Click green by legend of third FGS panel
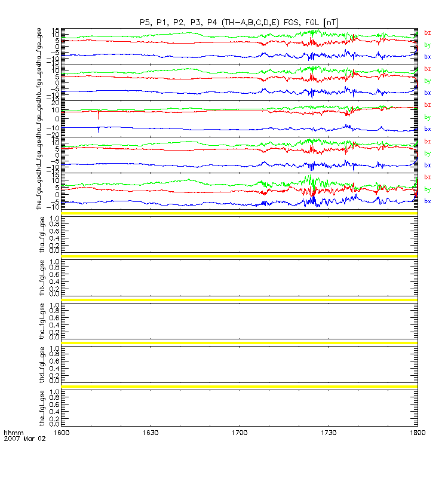 point(428,117)
